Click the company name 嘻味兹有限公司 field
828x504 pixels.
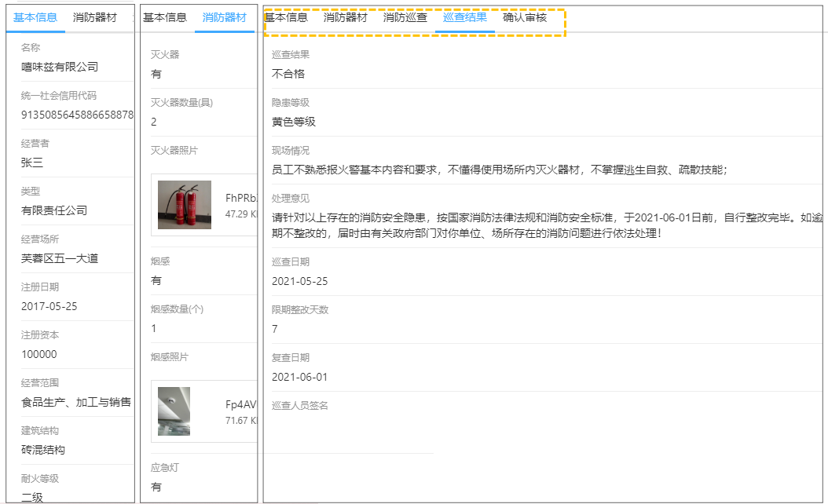(60, 67)
